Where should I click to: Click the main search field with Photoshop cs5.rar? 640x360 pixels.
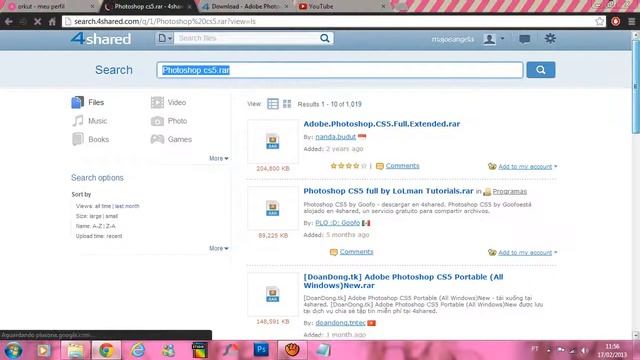[x=340, y=70]
